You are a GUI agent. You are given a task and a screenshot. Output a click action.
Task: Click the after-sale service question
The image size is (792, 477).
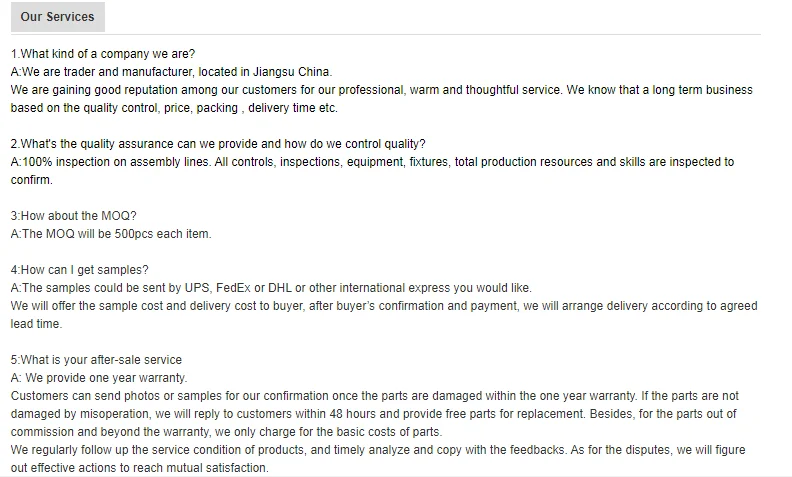click(96, 360)
